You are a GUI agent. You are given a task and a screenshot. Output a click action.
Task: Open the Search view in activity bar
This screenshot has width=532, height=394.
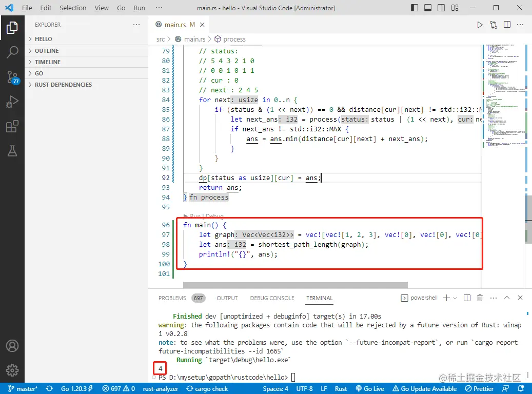(12, 52)
